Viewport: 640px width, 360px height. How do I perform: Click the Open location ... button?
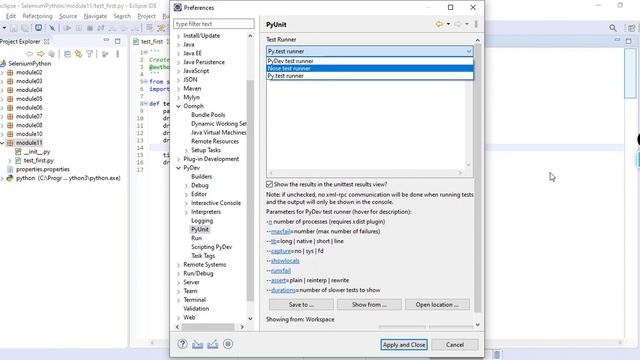click(437, 304)
